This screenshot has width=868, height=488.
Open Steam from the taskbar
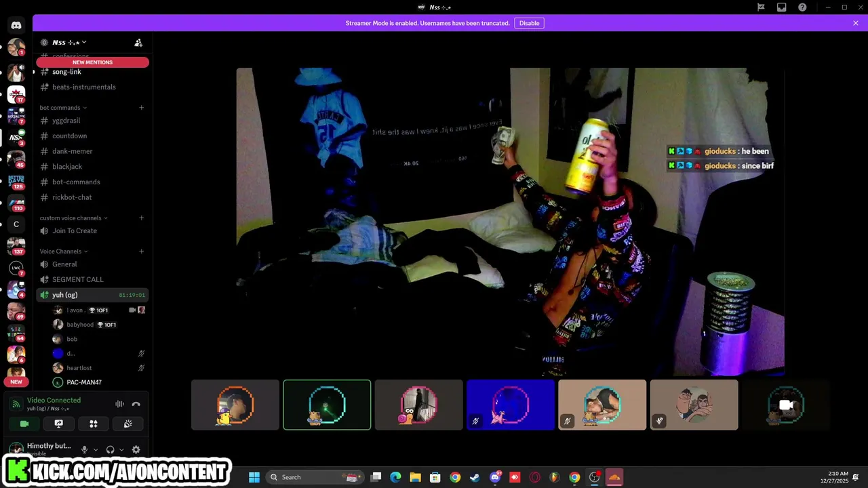click(x=475, y=477)
